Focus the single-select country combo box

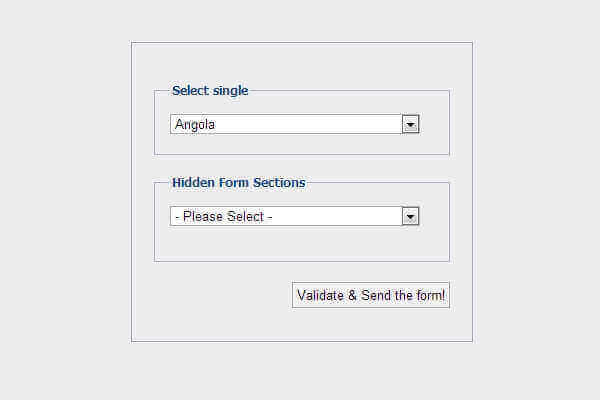(x=285, y=124)
